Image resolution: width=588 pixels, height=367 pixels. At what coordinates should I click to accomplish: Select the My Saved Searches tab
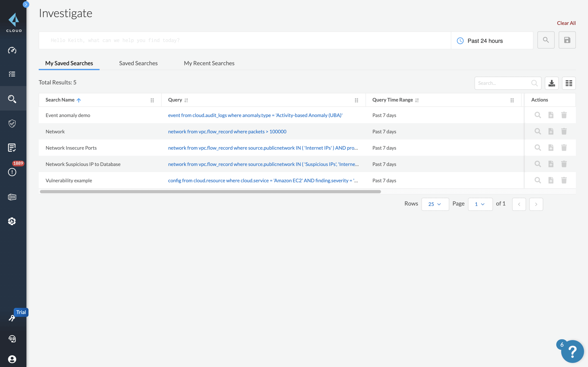click(x=69, y=63)
